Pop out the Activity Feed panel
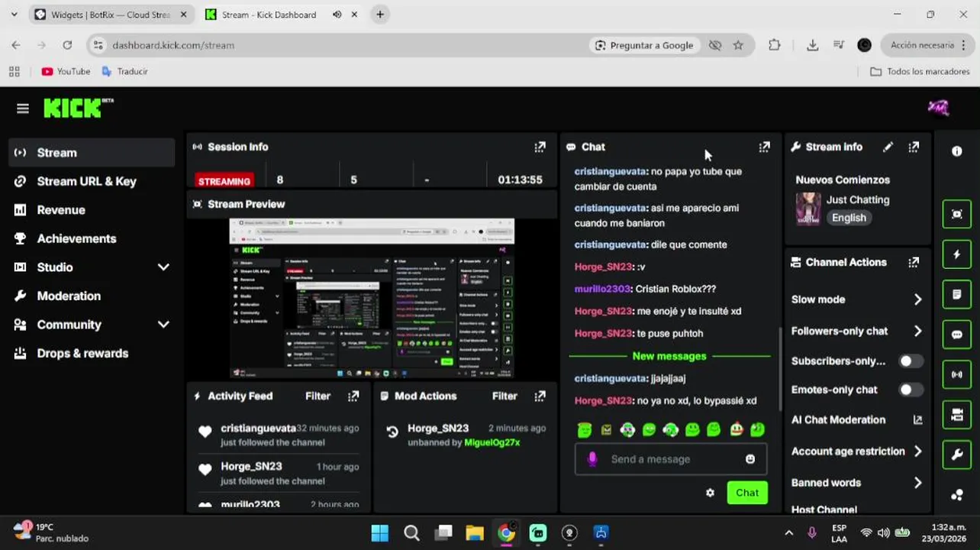This screenshot has width=980, height=550. [x=353, y=396]
